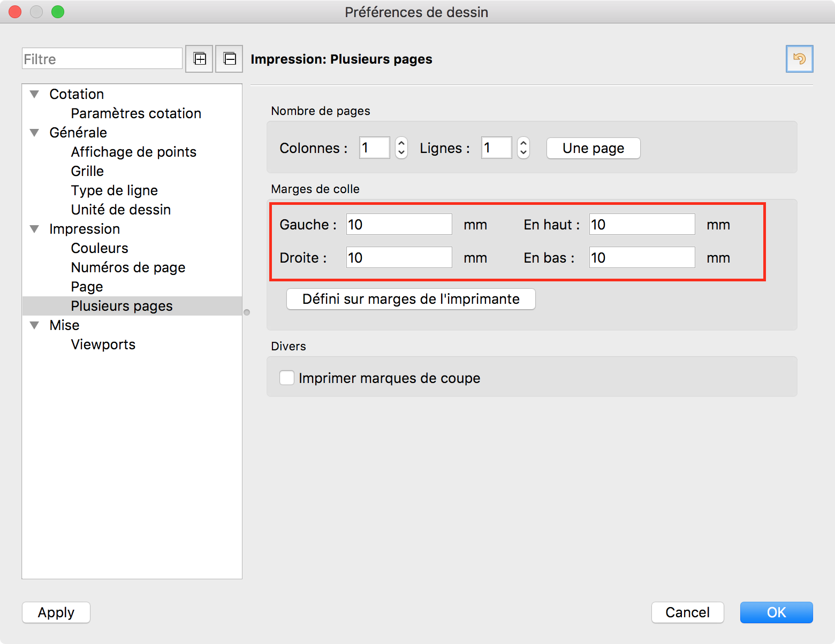Select Affichage de points in tree
The height and width of the screenshot is (644, 835).
pos(133,152)
